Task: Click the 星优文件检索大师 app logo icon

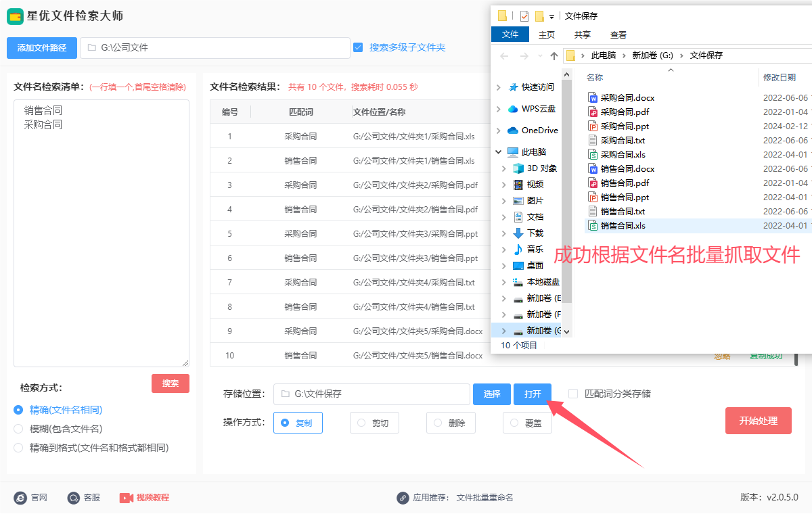Action: pos(15,16)
